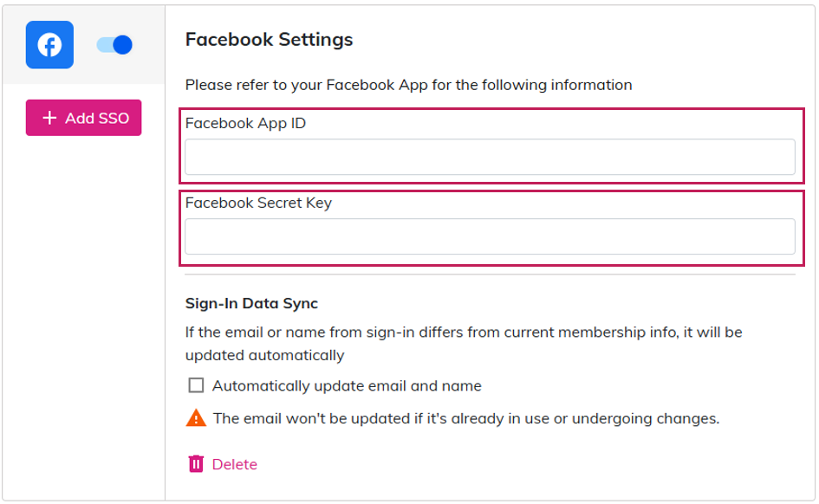
Task: Click the 'Automatically update email and name' label
Action: (x=347, y=385)
